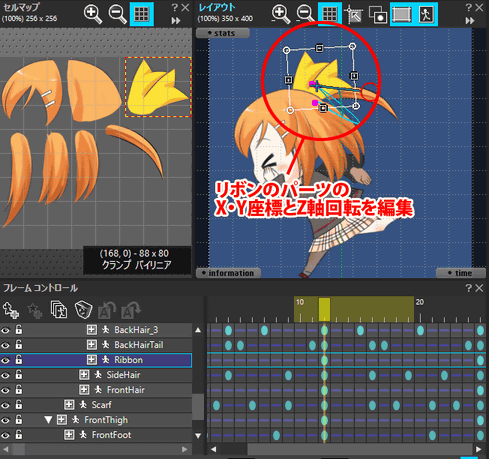Viewport: 489px width, 459px height.
Task: Open the information tab in Layout
Action: pos(228,273)
